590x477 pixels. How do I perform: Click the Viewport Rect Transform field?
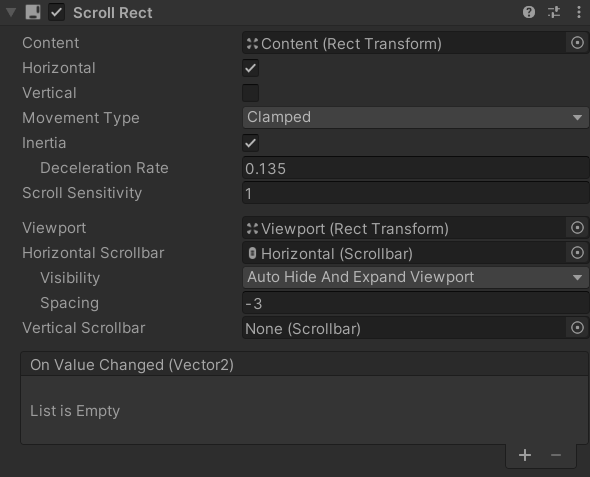point(404,228)
